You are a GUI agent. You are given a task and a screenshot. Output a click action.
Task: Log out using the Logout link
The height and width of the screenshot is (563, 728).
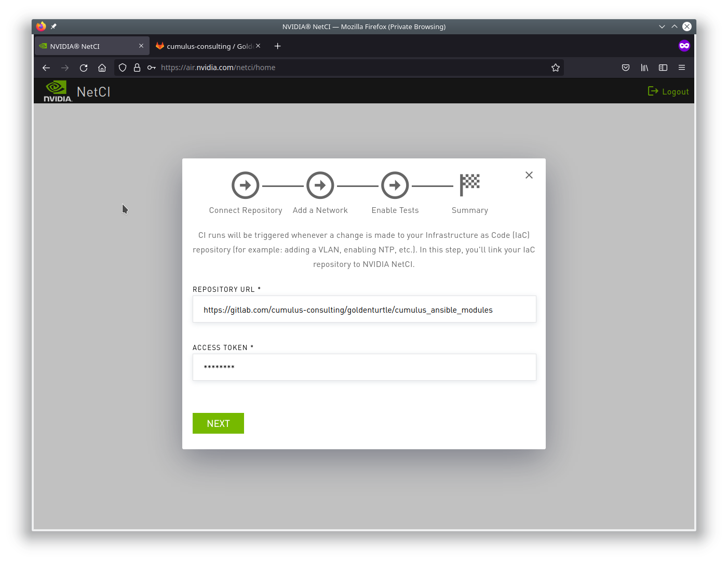pyautogui.click(x=669, y=91)
